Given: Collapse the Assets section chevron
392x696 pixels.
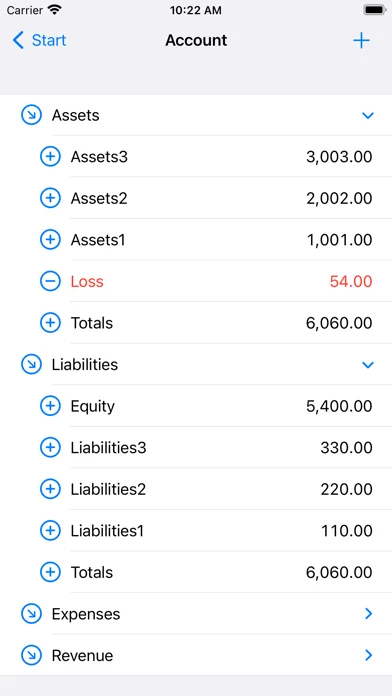Looking at the screenshot, I should [368, 116].
